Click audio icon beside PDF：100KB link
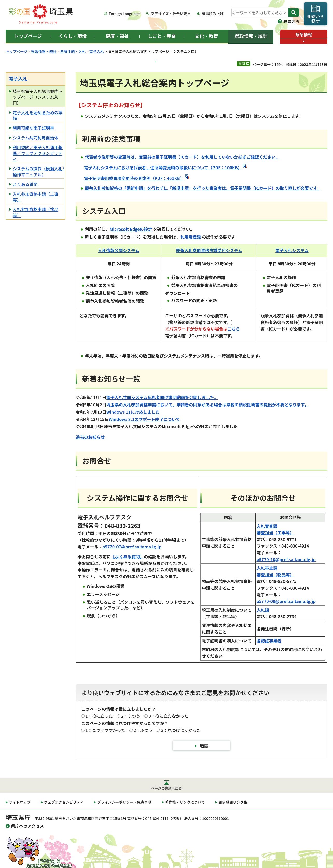 245,166
